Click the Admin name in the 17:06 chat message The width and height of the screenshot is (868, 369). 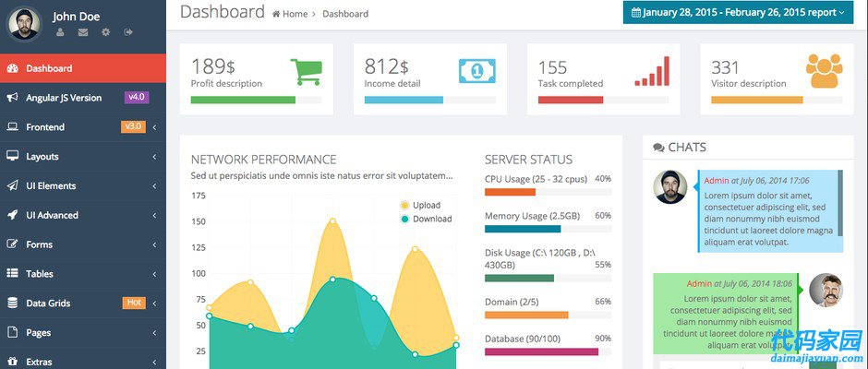[x=717, y=181]
